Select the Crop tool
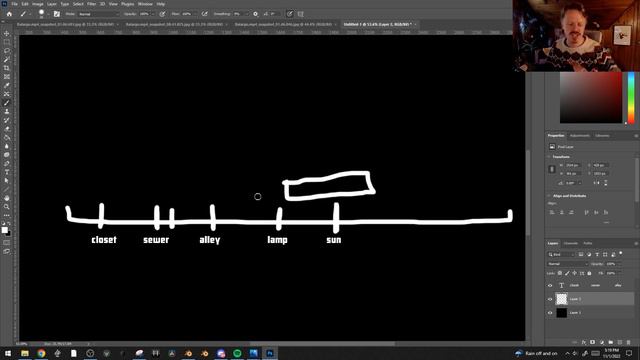The width and height of the screenshot is (640, 360). click(x=7, y=68)
